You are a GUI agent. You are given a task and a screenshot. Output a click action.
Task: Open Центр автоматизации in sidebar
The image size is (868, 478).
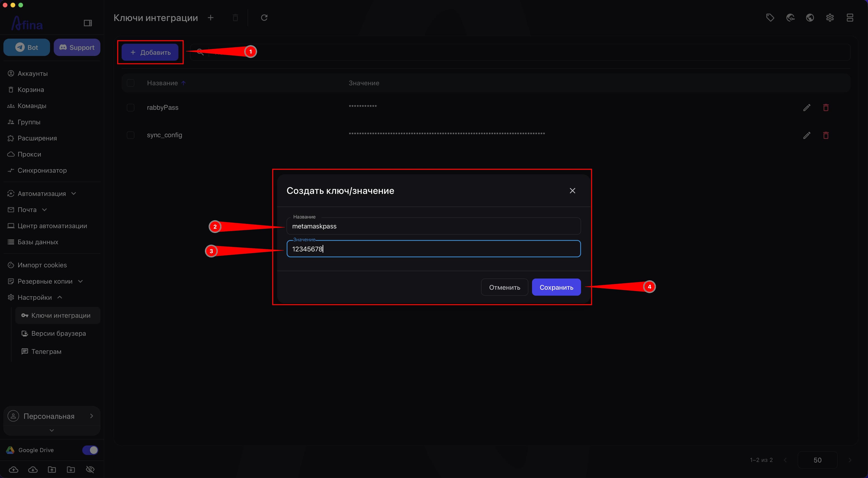coord(52,226)
